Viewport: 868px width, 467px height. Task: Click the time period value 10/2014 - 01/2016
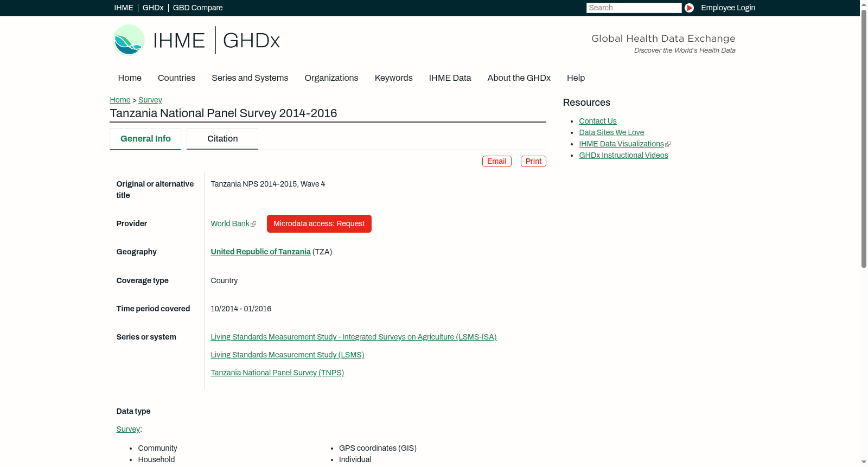[241, 309]
